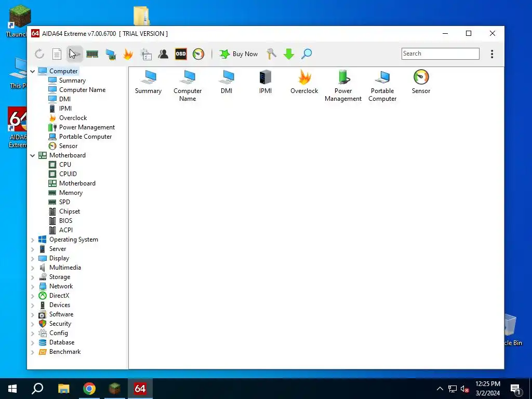Expand the Display tree node
Image resolution: width=532 pixels, height=399 pixels.
33,259
